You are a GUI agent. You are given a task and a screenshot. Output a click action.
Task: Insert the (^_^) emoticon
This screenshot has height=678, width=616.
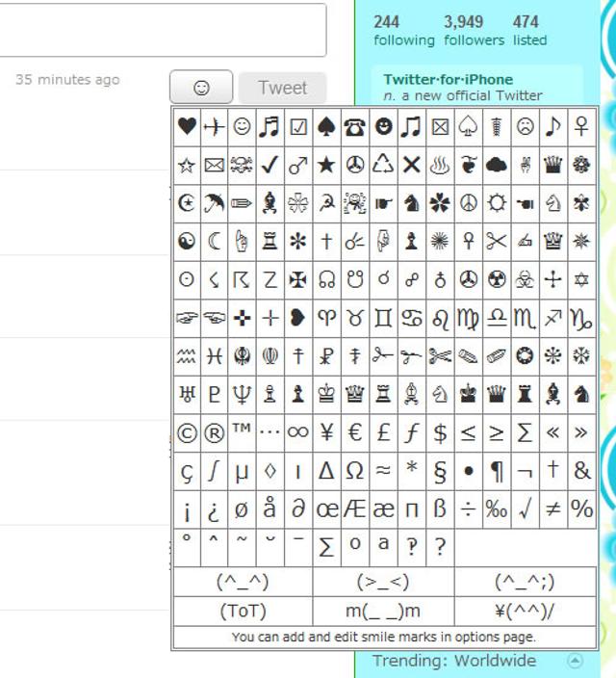[x=243, y=582]
